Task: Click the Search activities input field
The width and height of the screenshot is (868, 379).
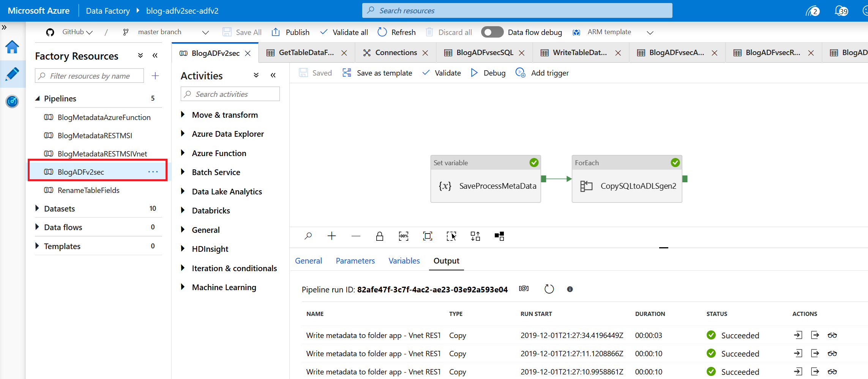Action: pos(230,94)
